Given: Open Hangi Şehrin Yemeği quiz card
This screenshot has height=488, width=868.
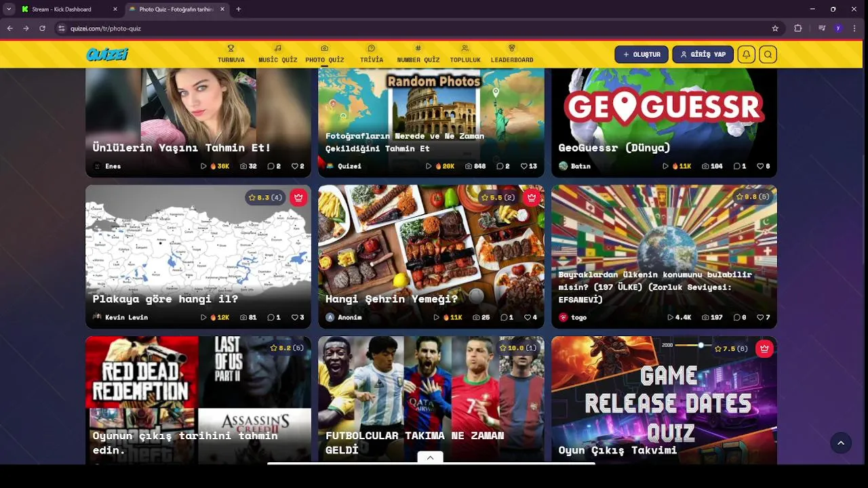Looking at the screenshot, I should pos(431,256).
